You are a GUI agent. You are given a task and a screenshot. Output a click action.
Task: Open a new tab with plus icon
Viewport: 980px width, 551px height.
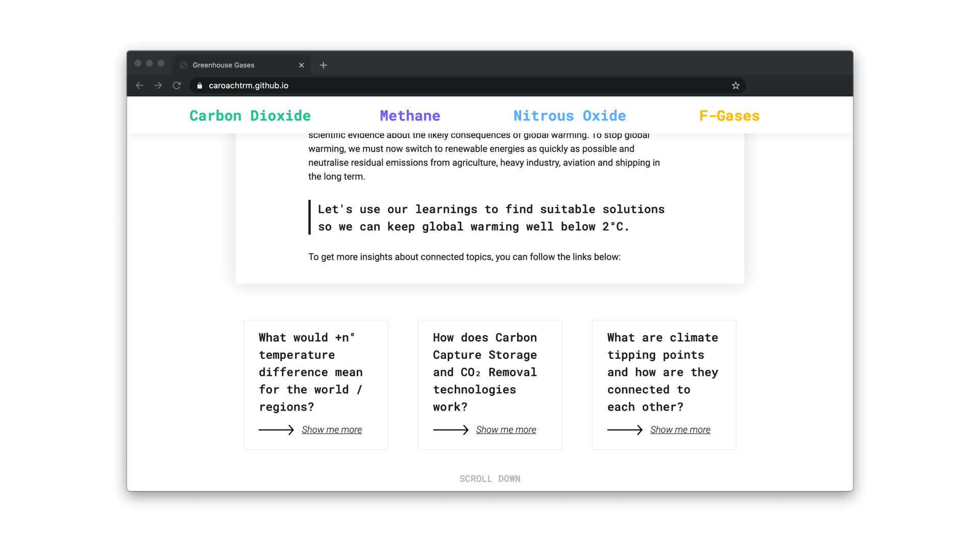click(x=323, y=65)
